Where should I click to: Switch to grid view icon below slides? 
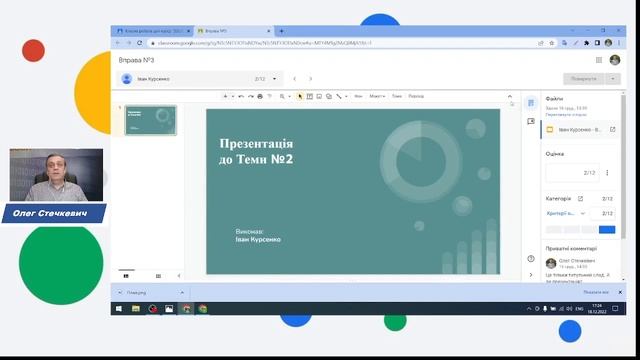point(158,276)
